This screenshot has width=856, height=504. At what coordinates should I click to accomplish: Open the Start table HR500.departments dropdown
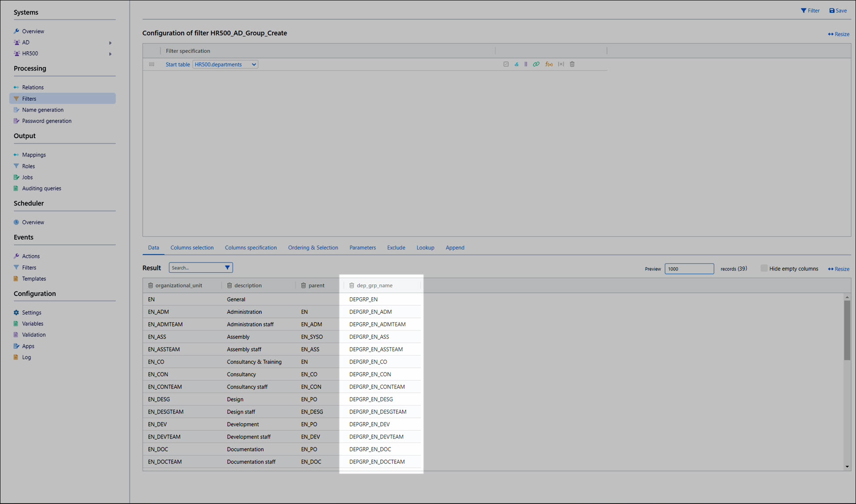coord(225,65)
